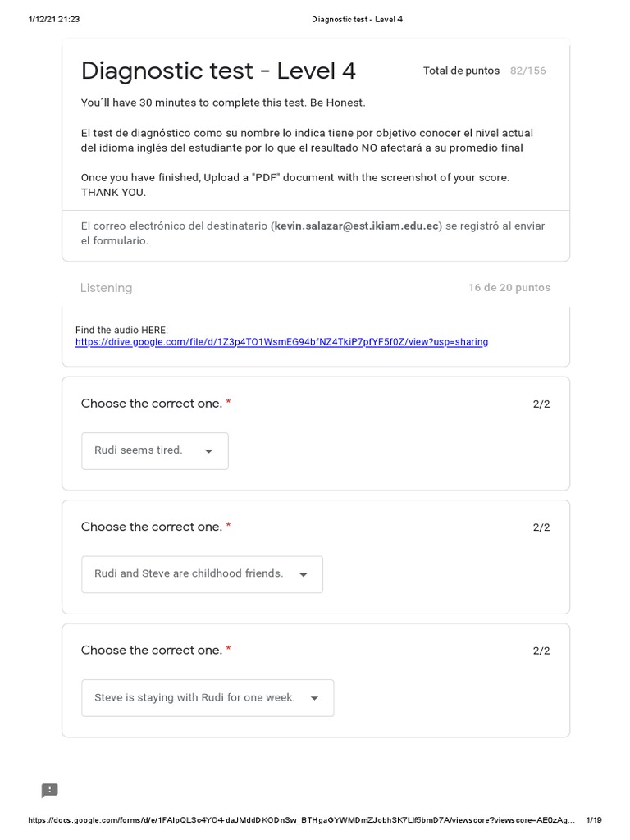Click the feedback report icon
630x840 pixels.
[50, 790]
